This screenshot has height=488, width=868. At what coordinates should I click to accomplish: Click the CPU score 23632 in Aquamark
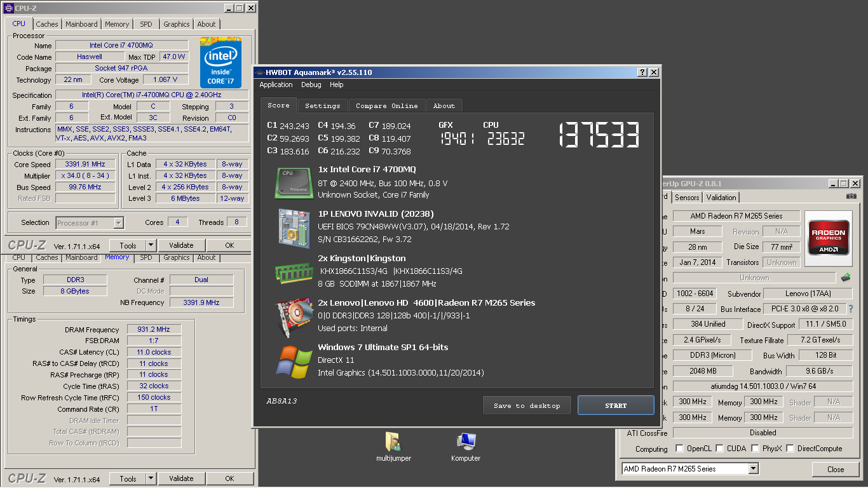[x=505, y=139]
